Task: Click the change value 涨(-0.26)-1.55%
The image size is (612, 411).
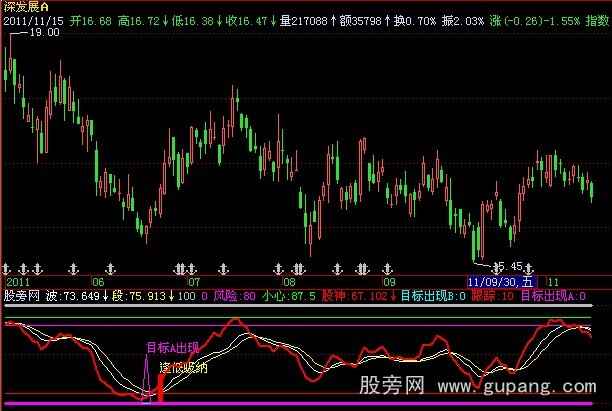Action: [535, 21]
